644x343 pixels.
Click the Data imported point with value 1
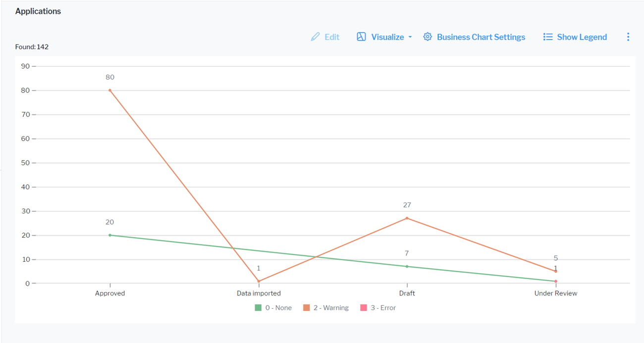click(259, 281)
